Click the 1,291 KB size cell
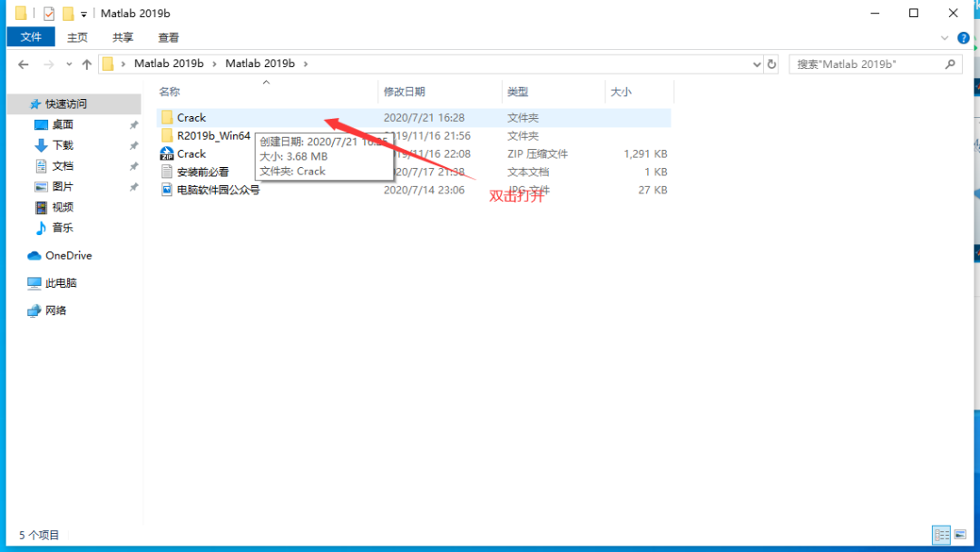980x552 pixels. tap(645, 153)
